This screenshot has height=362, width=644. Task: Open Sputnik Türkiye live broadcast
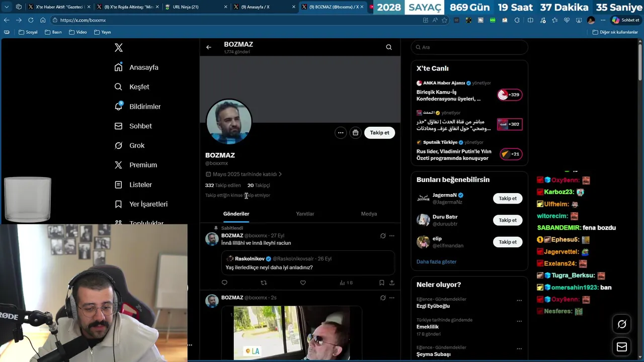click(x=469, y=151)
